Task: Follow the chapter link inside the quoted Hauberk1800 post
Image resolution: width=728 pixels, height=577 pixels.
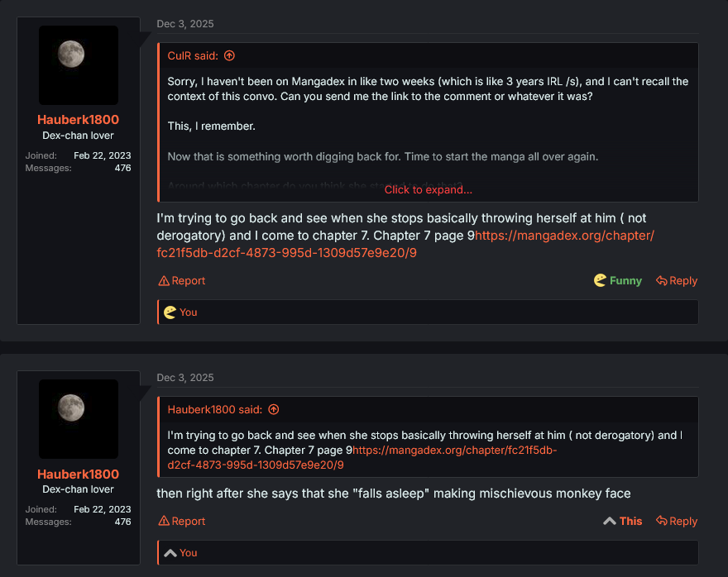Action: [x=454, y=451]
